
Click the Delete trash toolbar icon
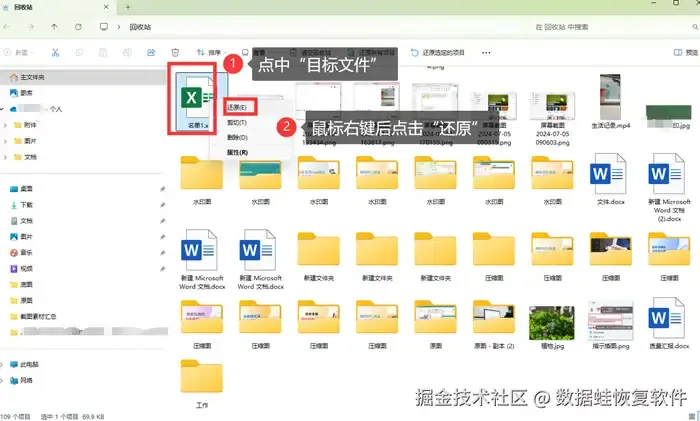[175, 53]
